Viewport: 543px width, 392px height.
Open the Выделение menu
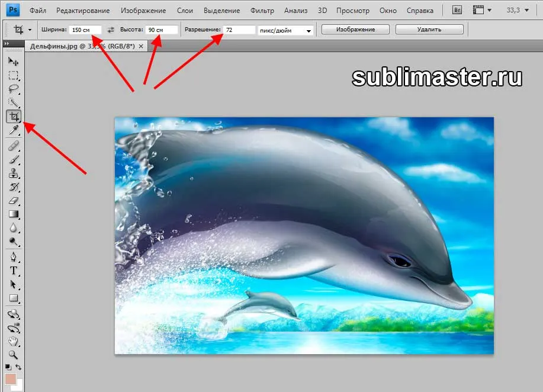point(221,11)
